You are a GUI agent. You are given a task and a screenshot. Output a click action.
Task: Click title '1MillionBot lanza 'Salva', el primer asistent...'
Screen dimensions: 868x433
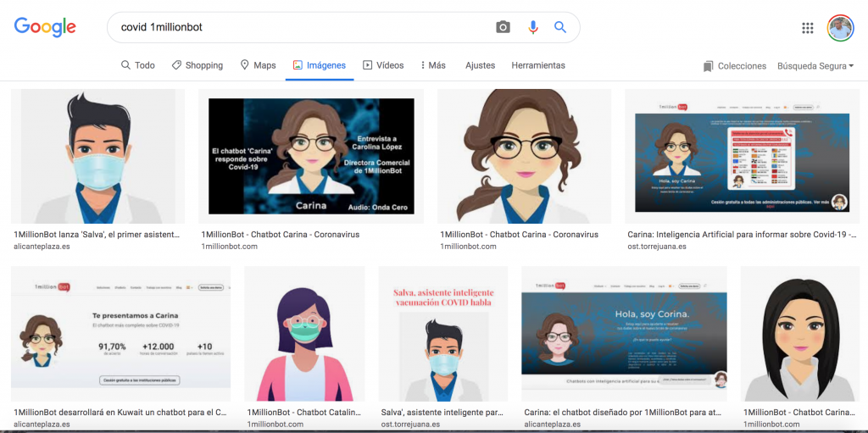click(x=97, y=234)
